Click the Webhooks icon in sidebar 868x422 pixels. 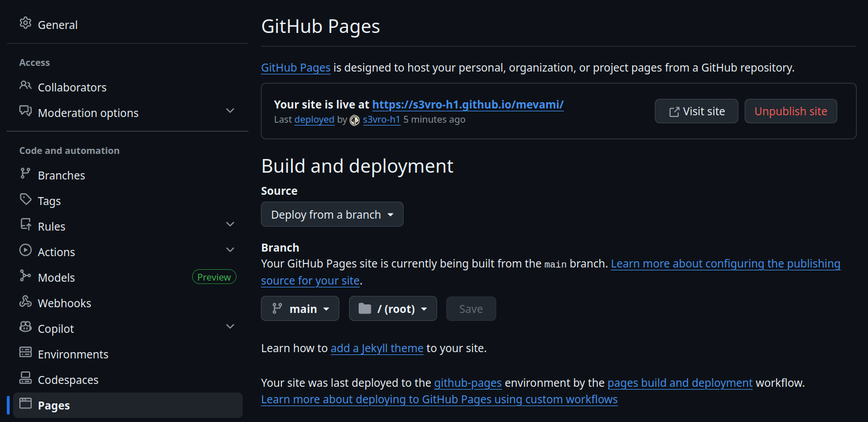pos(25,302)
